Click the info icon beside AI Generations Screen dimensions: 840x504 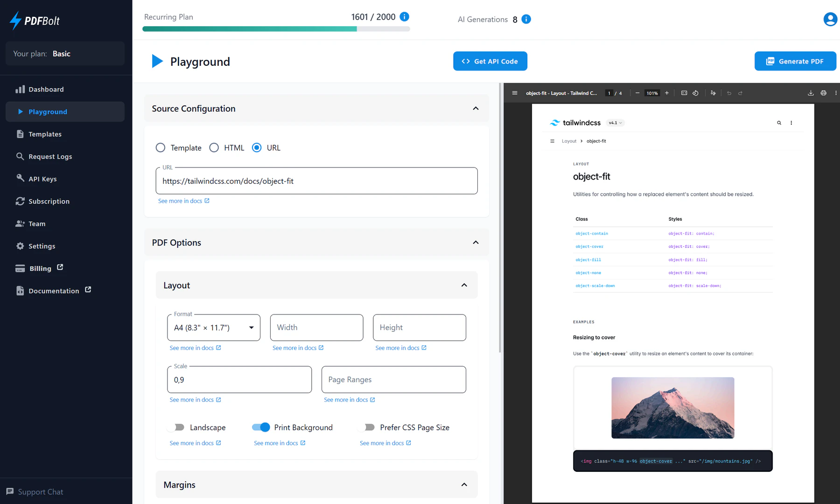526,19
